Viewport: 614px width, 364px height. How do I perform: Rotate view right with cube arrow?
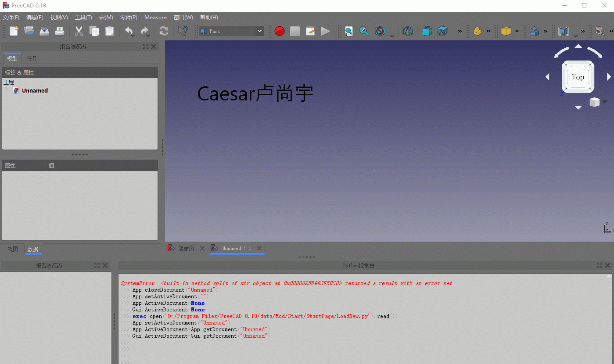click(609, 77)
